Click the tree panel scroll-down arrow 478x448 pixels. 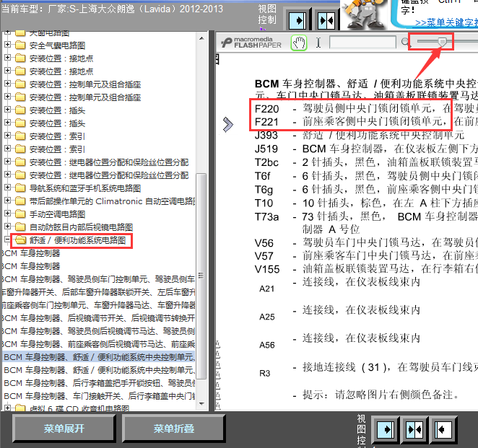[201, 404]
